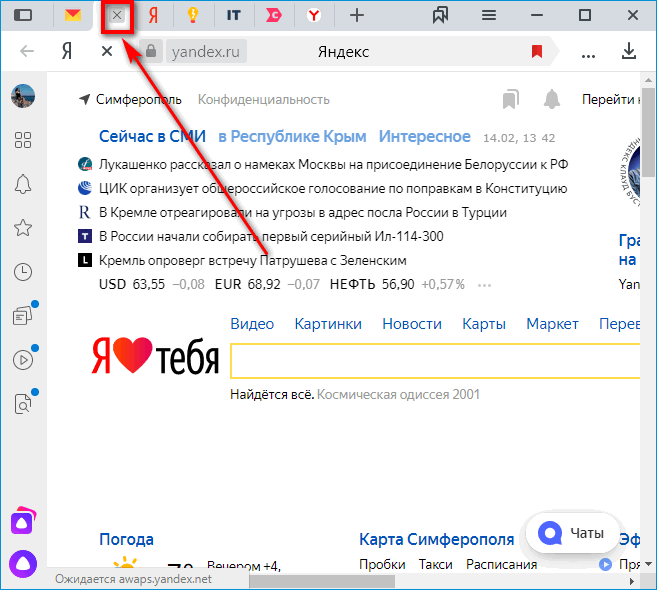Image resolution: width=657 pixels, height=590 pixels.
Task: Open the Пробки traffic link
Action: click(382, 564)
